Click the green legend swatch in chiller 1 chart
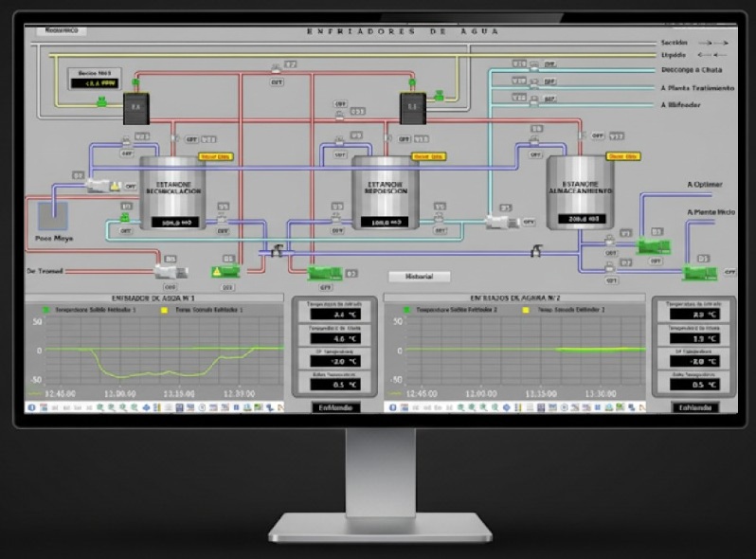The height and width of the screenshot is (559, 756). pos(45,310)
